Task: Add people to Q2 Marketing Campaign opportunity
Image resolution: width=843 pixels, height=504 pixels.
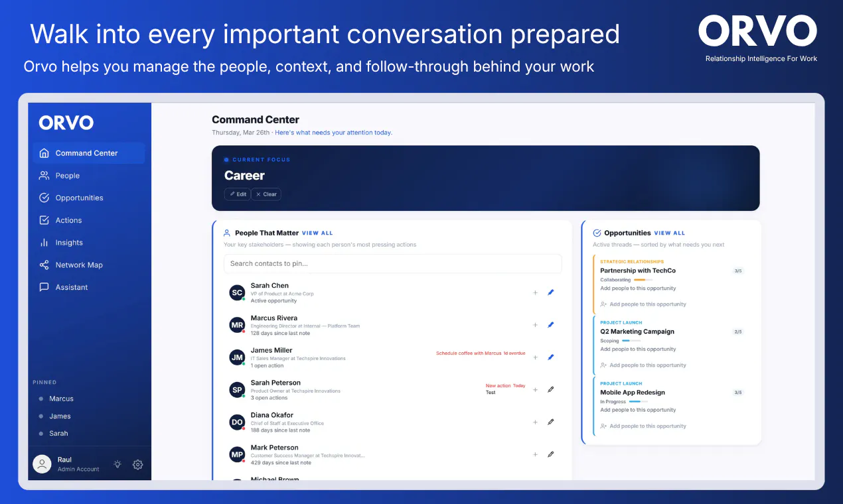Action: [643, 365]
